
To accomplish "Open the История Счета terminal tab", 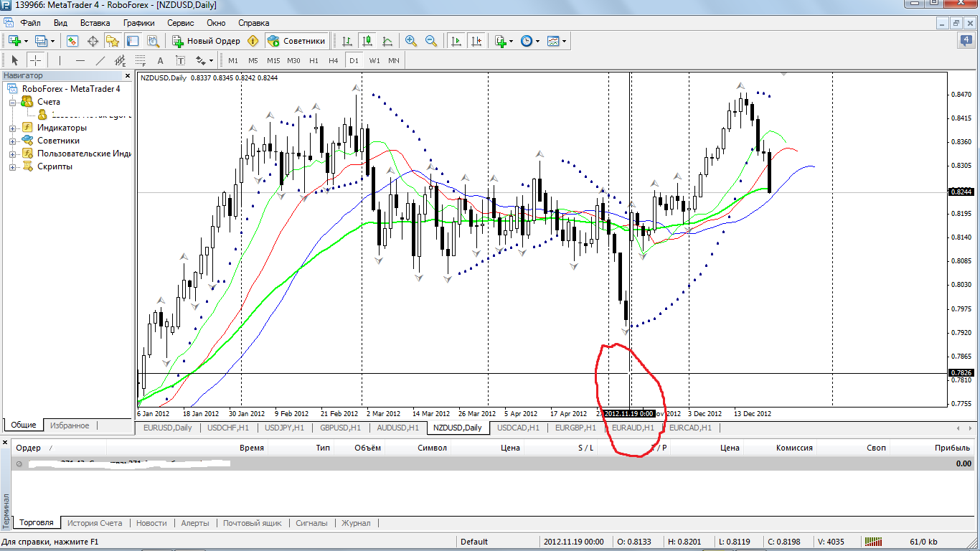I will click(x=96, y=523).
